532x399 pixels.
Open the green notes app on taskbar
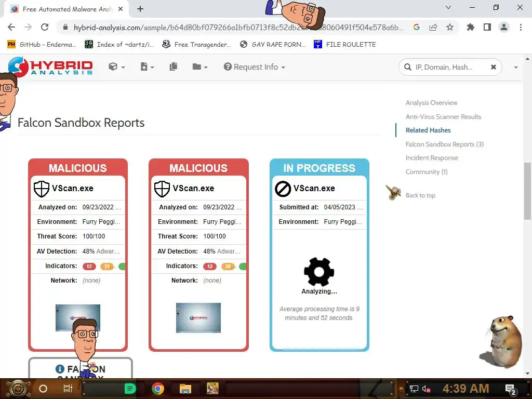coord(130,389)
